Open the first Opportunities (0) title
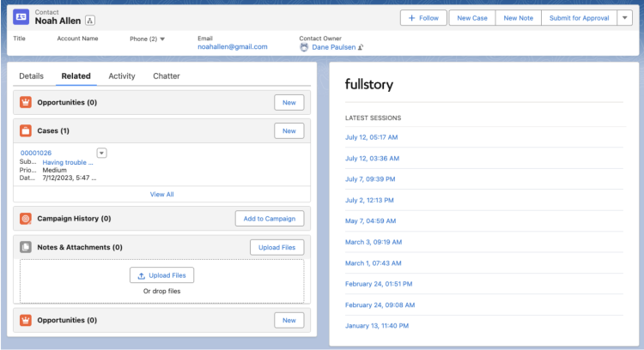The width and height of the screenshot is (644, 350). coord(67,103)
